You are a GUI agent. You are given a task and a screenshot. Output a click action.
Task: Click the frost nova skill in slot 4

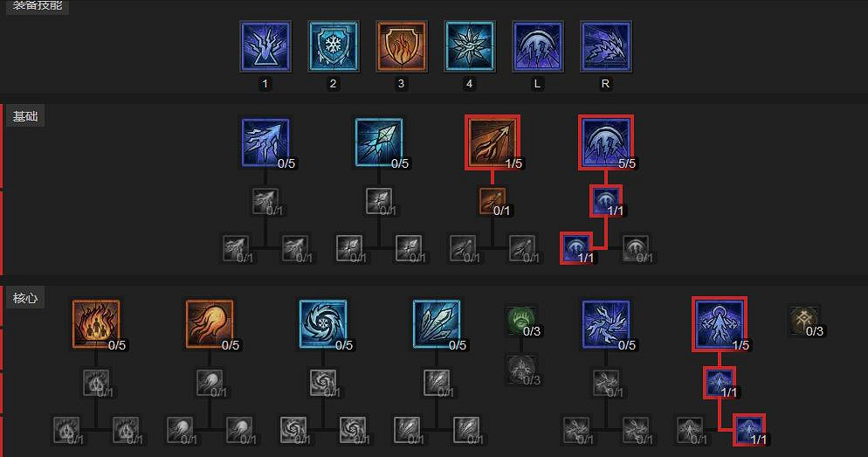470,46
